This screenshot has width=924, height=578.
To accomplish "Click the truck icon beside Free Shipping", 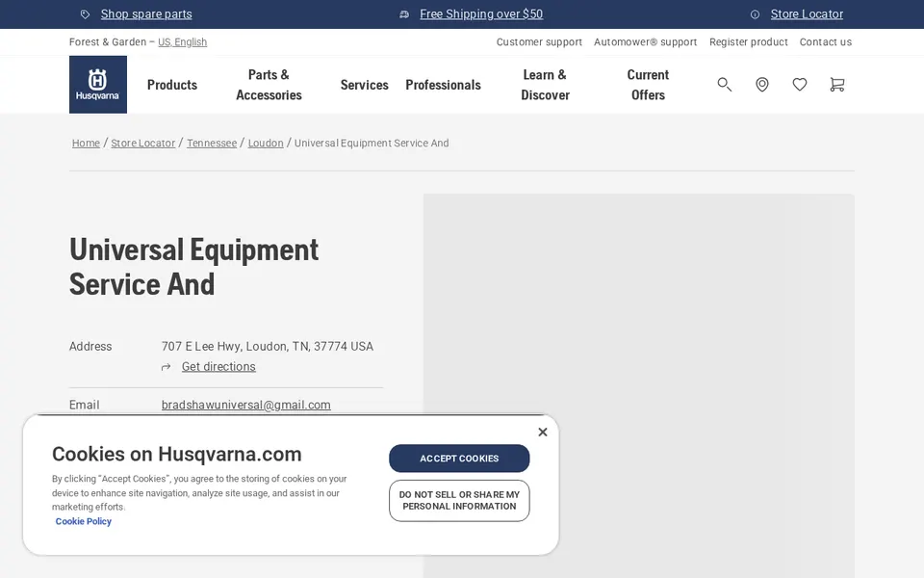I will 404,14.
